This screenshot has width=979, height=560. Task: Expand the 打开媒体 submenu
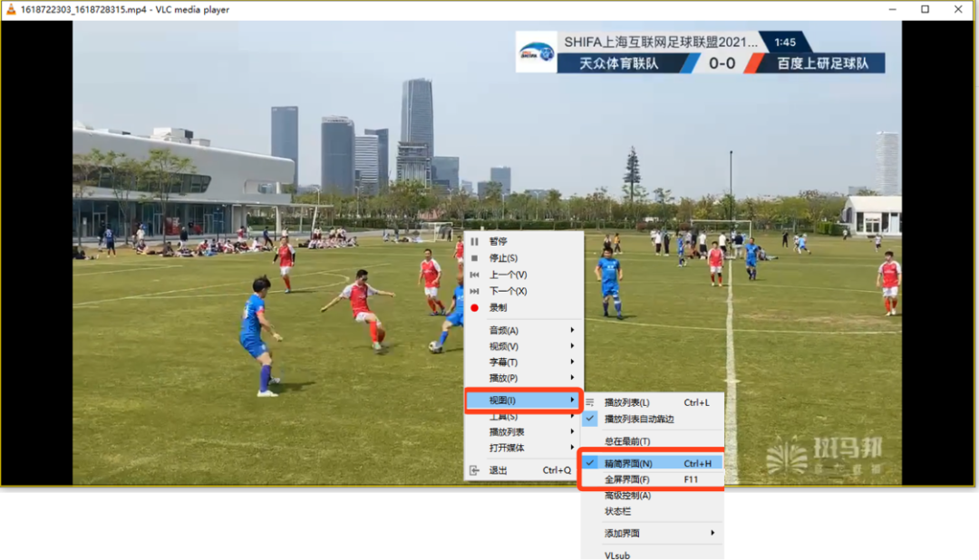coord(525,448)
